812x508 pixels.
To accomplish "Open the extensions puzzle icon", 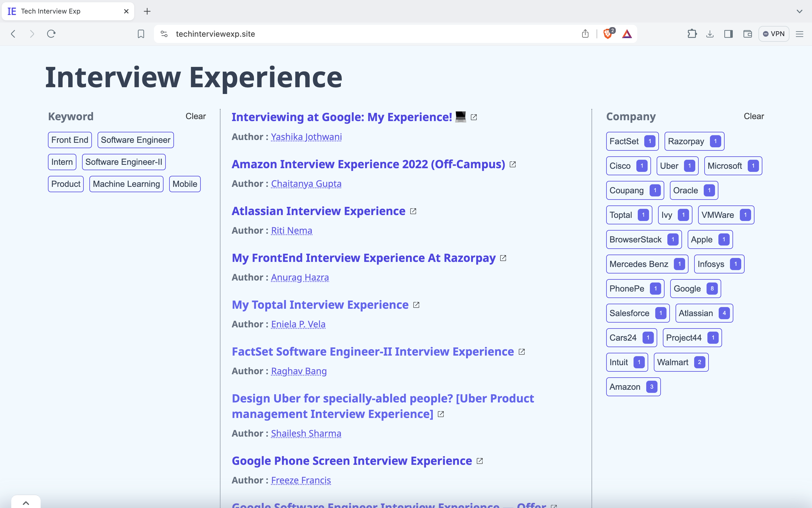I will pyautogui.click(x=692, y=34).
